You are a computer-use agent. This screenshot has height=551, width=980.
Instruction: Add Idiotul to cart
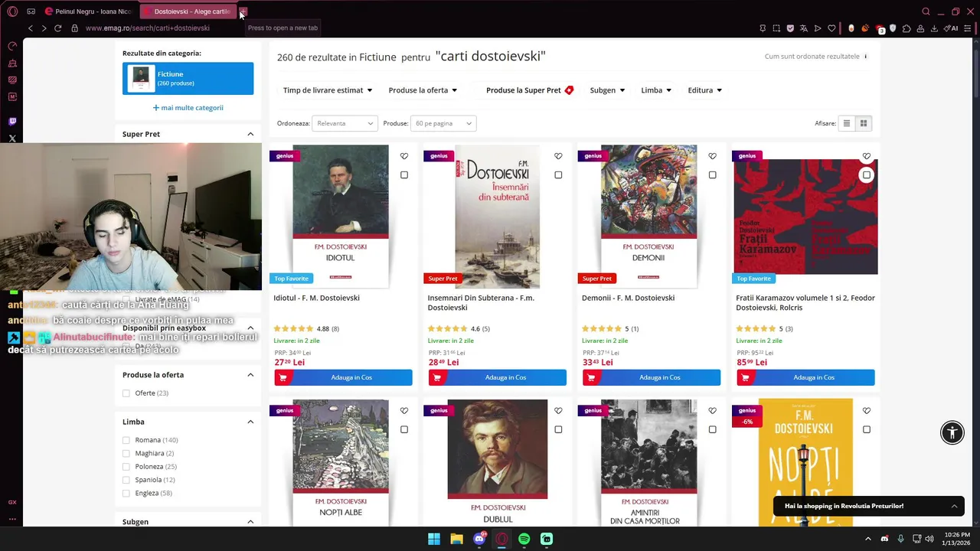point(343,377)
